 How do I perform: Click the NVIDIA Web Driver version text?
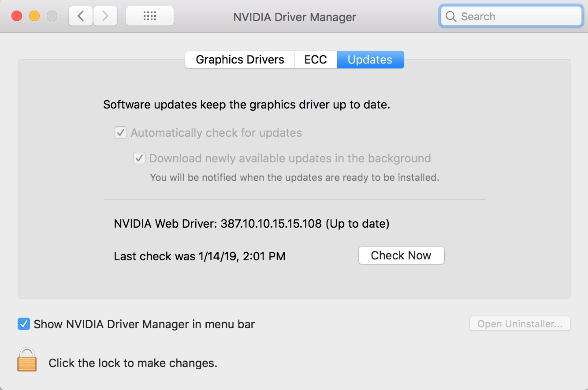251,224
